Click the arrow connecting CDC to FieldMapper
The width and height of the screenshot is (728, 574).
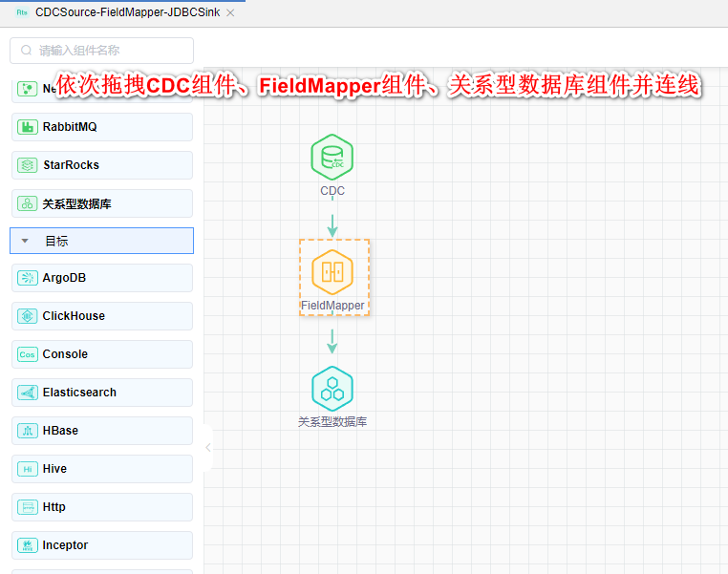[332, 223]
